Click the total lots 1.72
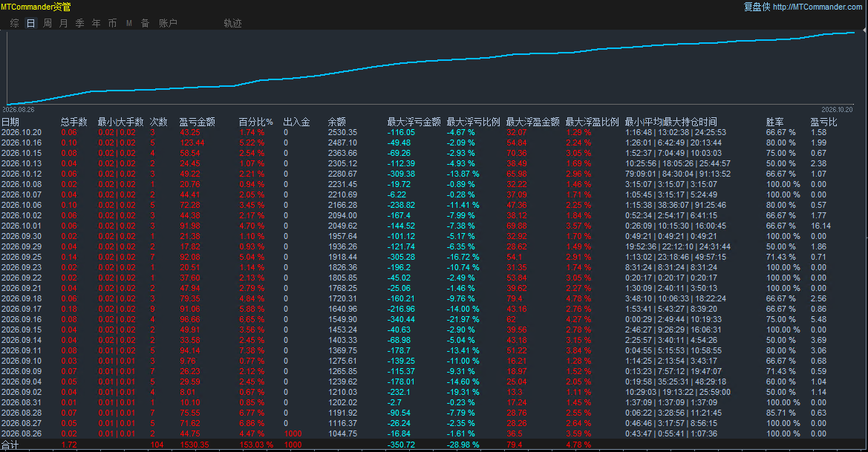The width and height of the screenshot is (868, 452). pos(69,445)
